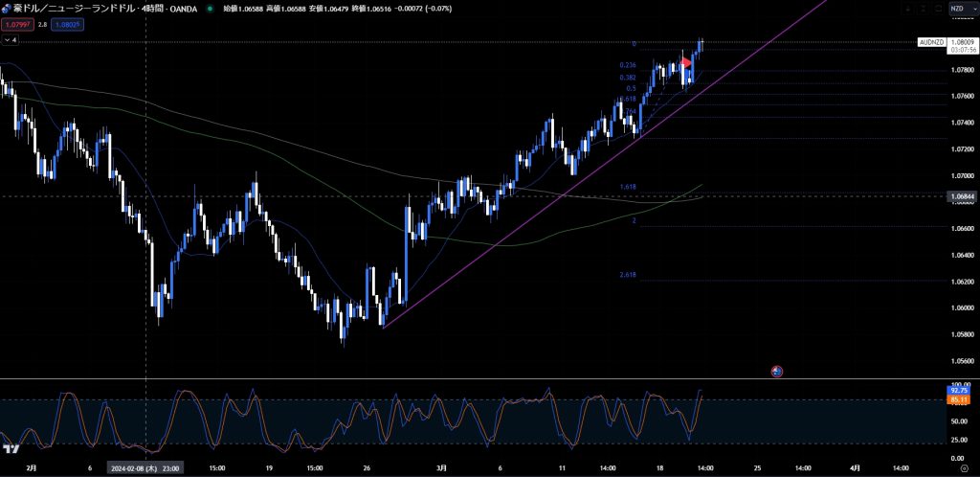Open the NZD currency dropdown
Viewport: 980px width, 477px height.
point(961,9)
